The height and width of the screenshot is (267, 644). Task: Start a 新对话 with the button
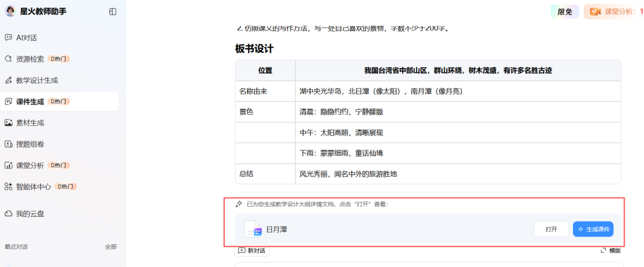252,250
